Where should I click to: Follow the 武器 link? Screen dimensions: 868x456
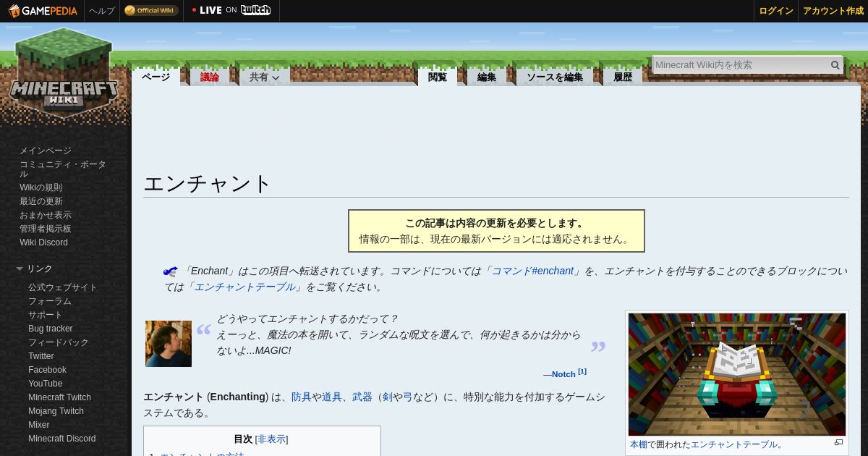(x=362, y=397)
